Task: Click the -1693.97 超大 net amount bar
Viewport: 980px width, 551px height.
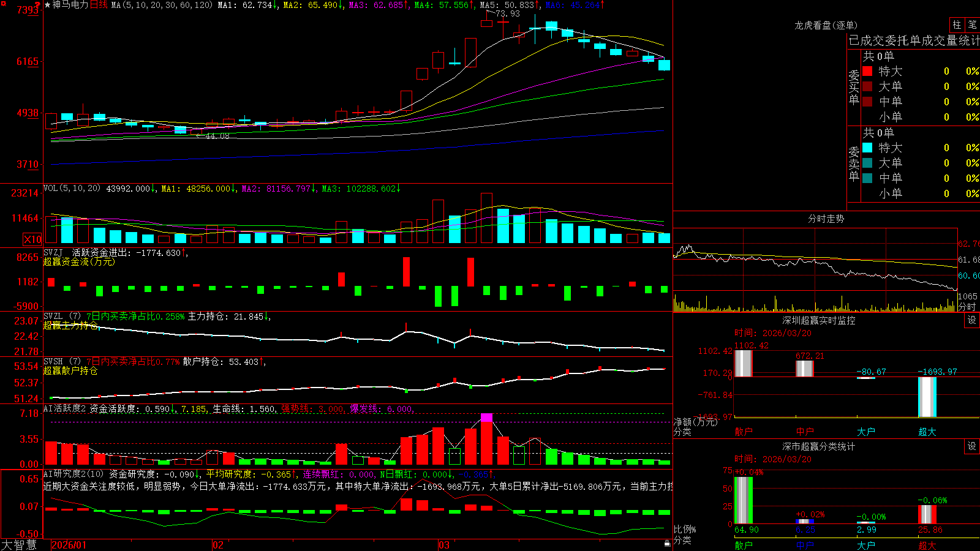Action: pyautogui.click(x=927, y=397)
